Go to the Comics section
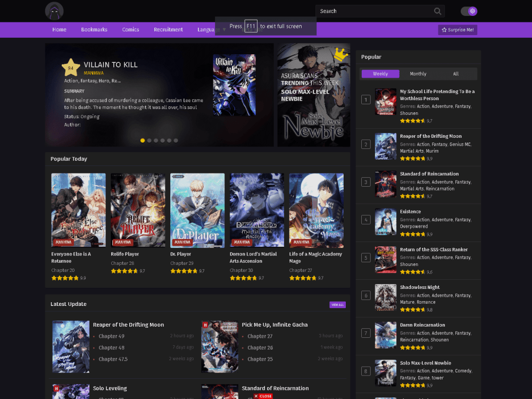The height and width of the screenshot is (399, 532). click(x=130, y=30)
